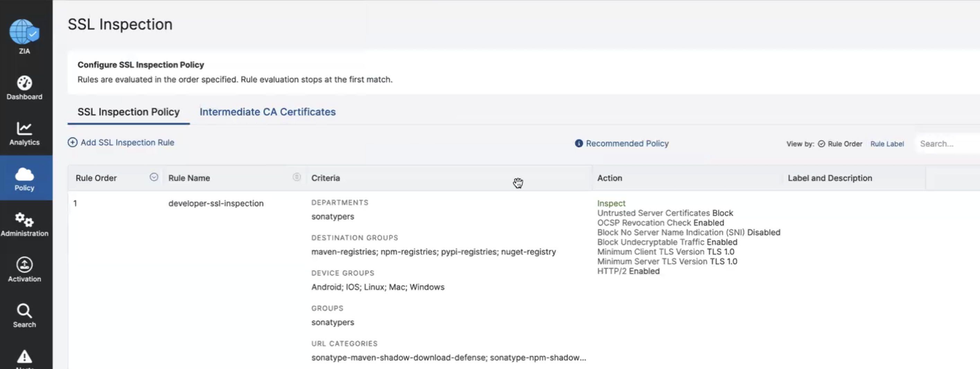Click Untrusted Server Certificates Block line

coord(665,213)
